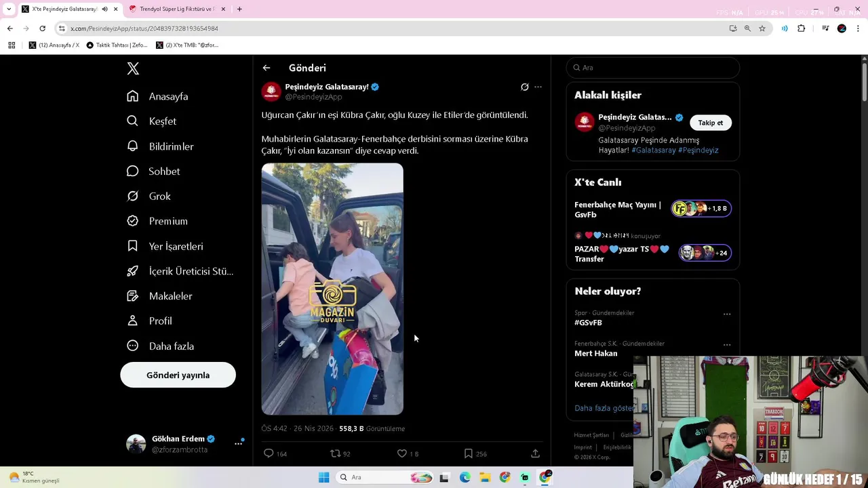
Task: Click the Takip et button
Action: click(711, 123)
